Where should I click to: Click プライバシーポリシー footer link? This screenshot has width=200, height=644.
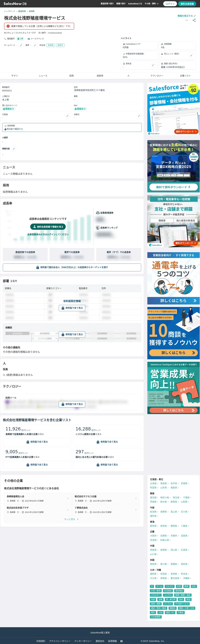pos(60,641)
